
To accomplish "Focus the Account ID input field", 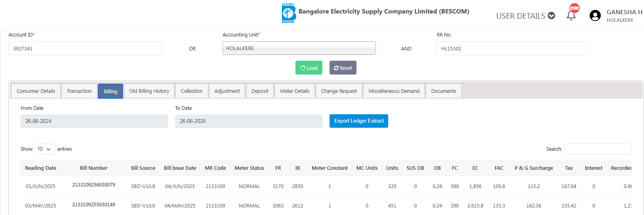I will tap(85, 48).
